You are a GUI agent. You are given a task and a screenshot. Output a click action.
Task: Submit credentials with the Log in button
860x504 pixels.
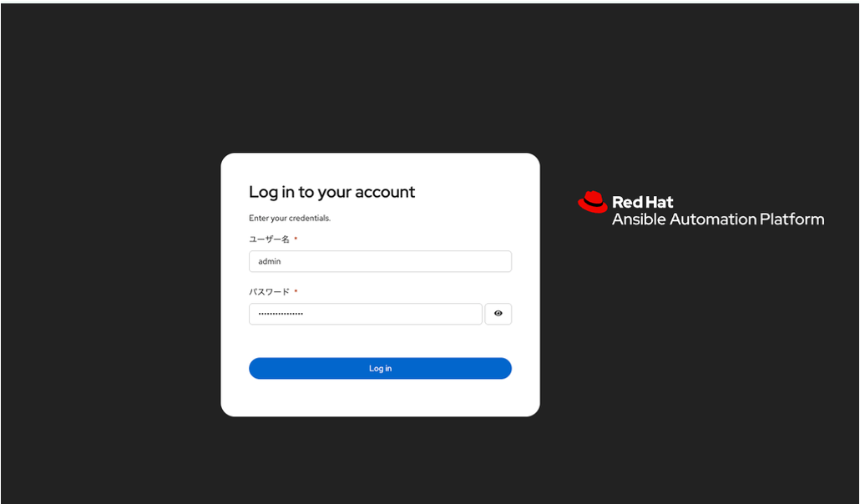tap(380, 369)
